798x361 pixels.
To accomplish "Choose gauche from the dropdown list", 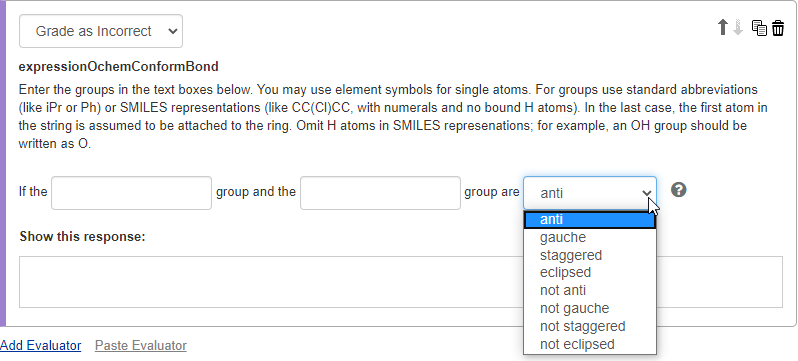I will [590, 237].
